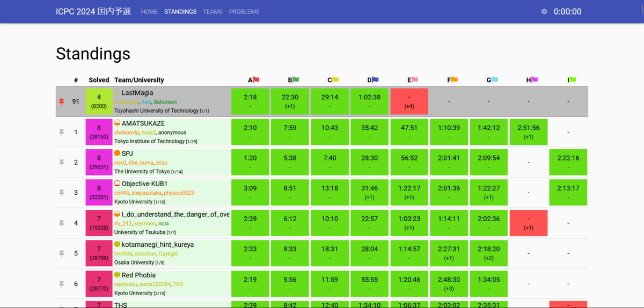
Task: Pin the kotamanegi_hint_kureya team row
Action: click(61, 253)
